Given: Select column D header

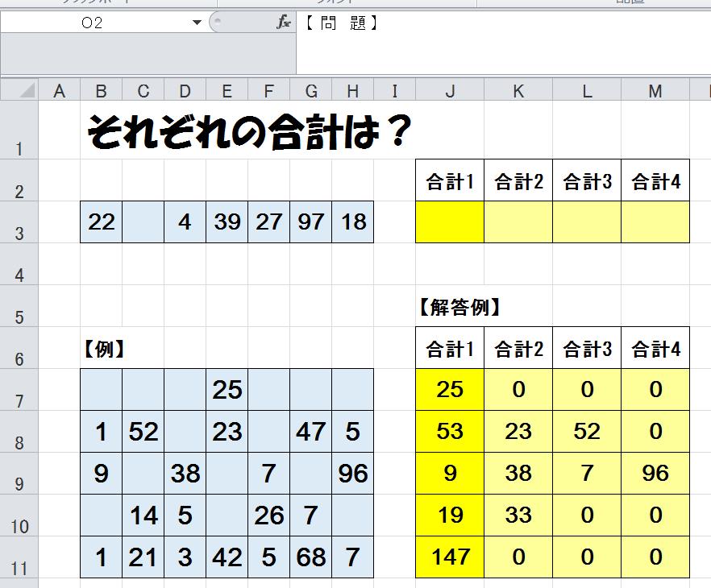Looking at the screenshot, I should point(185,91).
